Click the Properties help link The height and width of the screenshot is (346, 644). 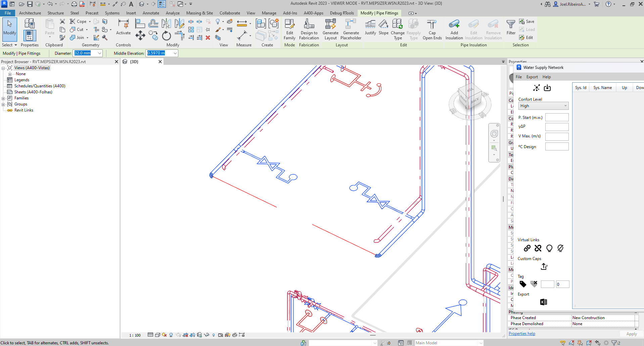pos(522,334)
